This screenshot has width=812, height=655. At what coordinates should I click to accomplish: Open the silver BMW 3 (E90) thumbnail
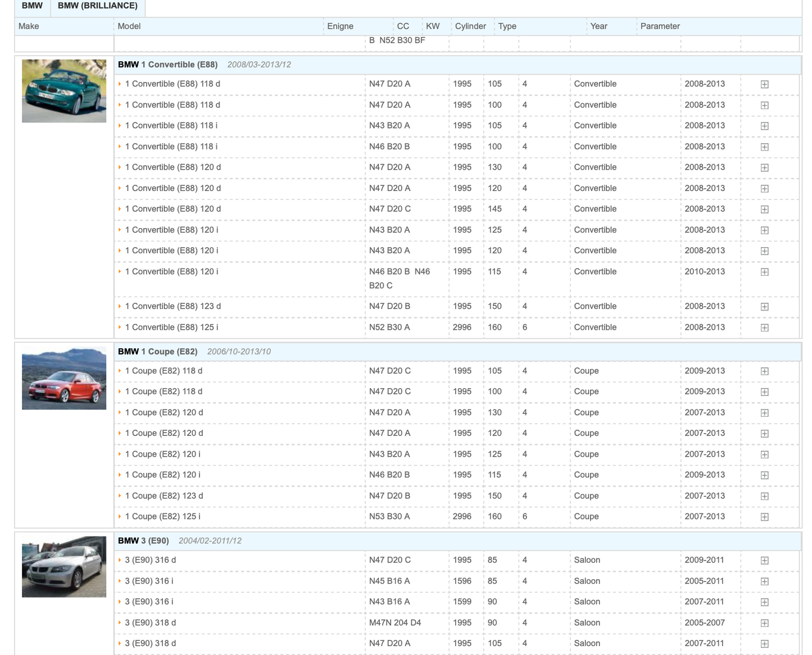tap(64, 566)
